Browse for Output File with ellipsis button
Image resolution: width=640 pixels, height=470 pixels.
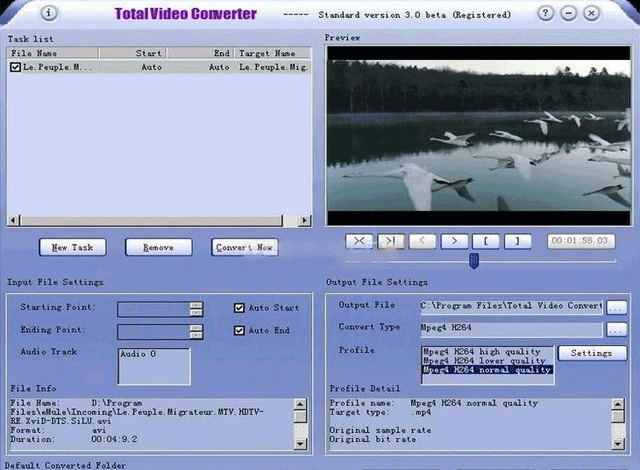click(616, 307)
